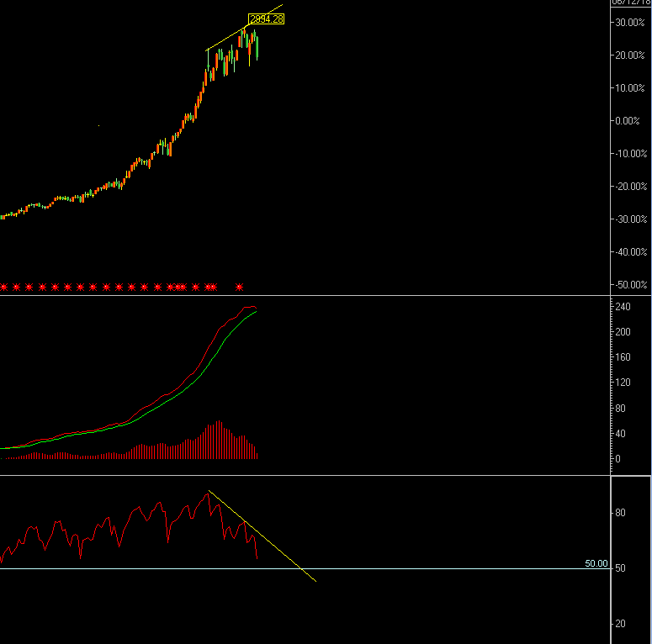Click the 20.00% price axis label
The width and height of the screenshot is (652, 644).
(x=629, y=55)
